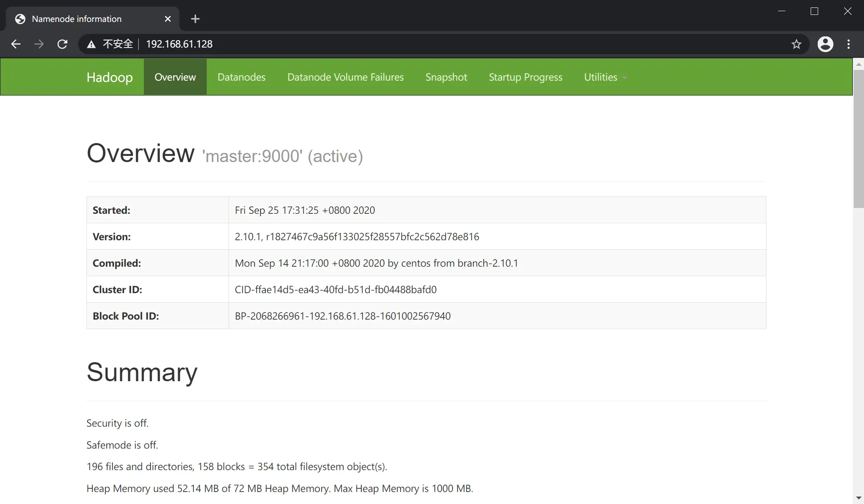Open a new browser tab
The height and width of the screenshot is (504, 864).
(195, 19)
